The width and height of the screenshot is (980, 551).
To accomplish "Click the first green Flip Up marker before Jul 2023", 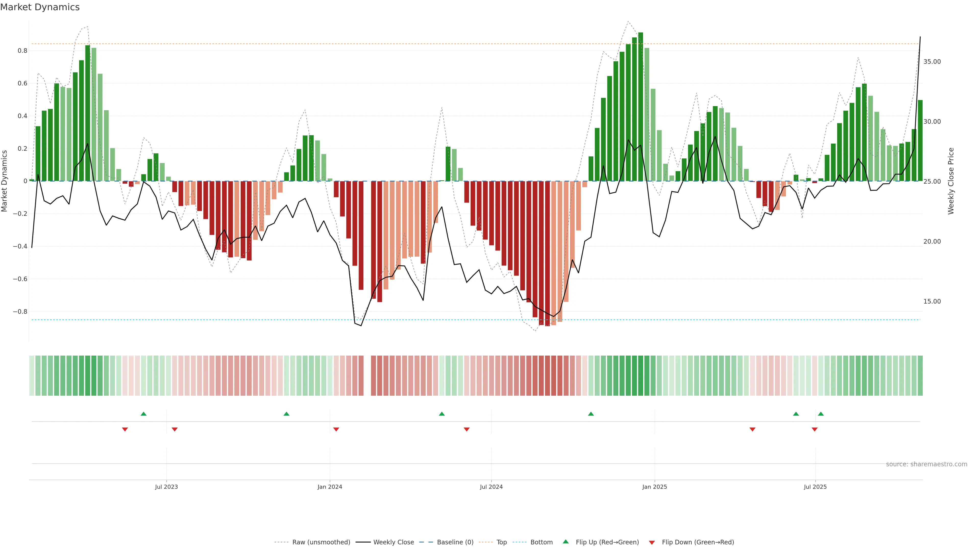I will [x=143, y=414].
